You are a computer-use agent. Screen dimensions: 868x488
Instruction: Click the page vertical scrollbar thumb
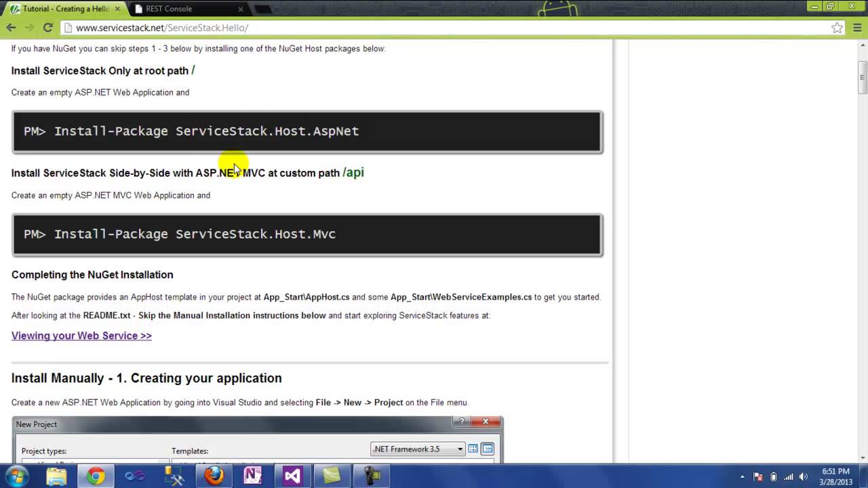tap(862, 78)
